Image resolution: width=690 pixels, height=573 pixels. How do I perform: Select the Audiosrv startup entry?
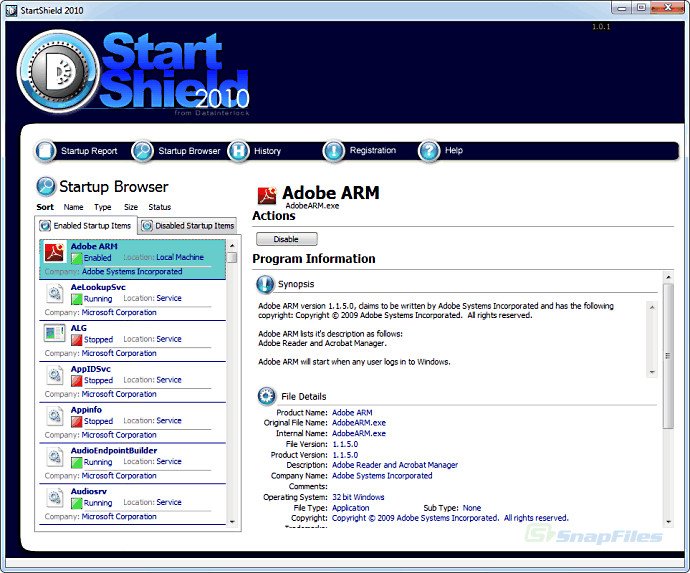point(132,504)
